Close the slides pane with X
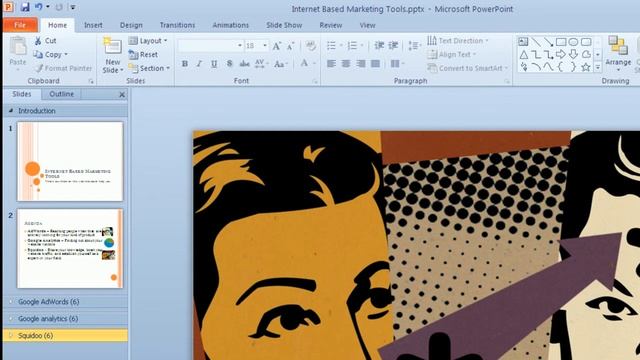Screen dimensions: 640x360 click(x=122, y=94)
